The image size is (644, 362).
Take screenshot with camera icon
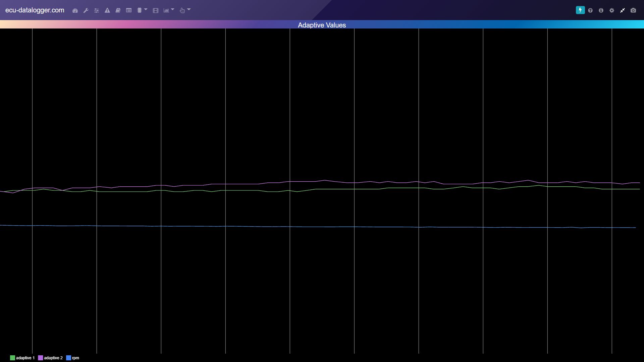pyautogui.click(x=633, y=10)
